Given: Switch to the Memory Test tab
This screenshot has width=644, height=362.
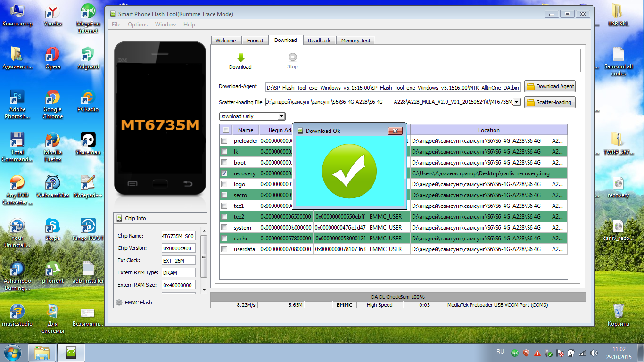Looking at the screenshot, I should (355, 41).
